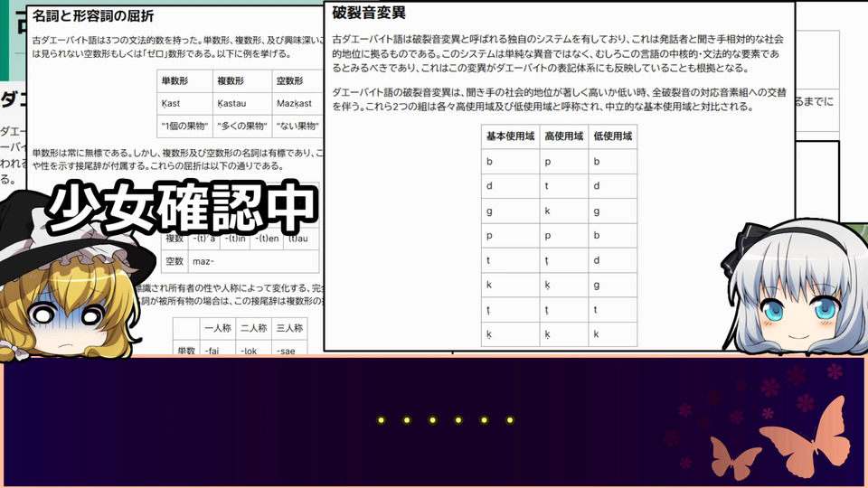This screenshot has height=488, width=868.
Task: Click the -lok suffix cell
Action: [x=253, y=349]
